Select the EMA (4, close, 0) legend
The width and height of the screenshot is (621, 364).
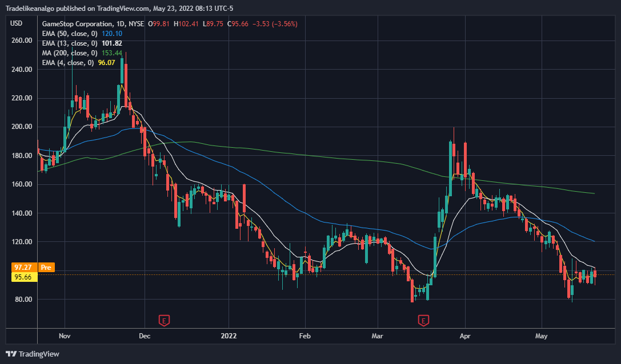pos(68,63)
